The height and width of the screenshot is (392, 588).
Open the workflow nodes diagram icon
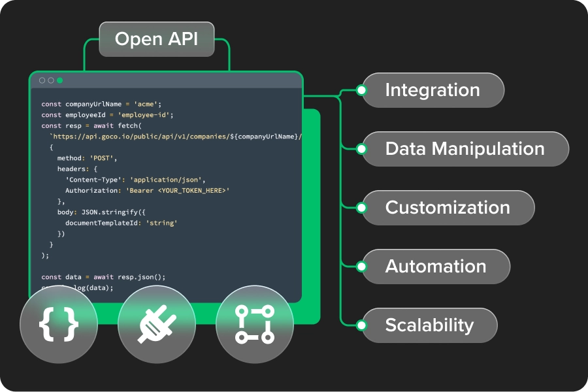(255, 325)
